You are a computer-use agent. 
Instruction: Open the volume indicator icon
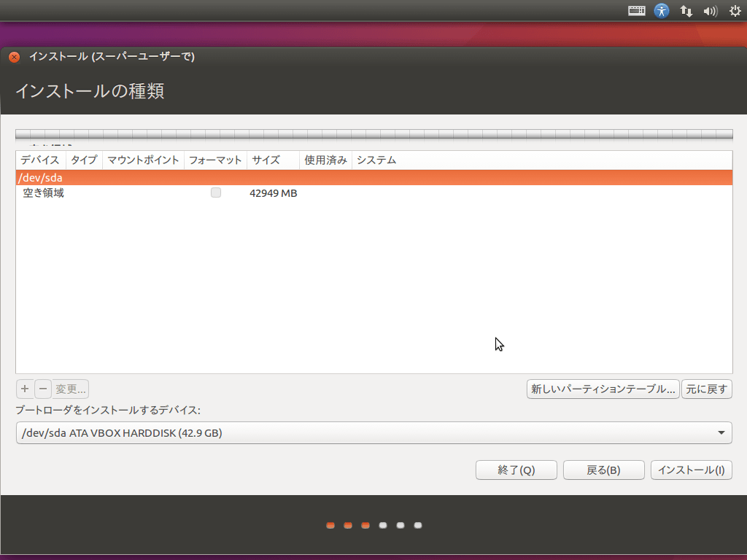point(710,10)
